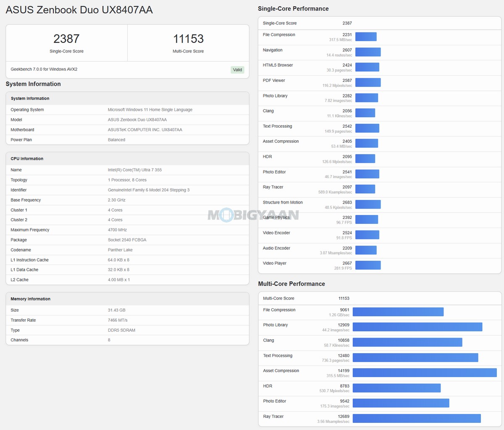Click the CPU Information table header
504x430 pixels.
(127, 159)
